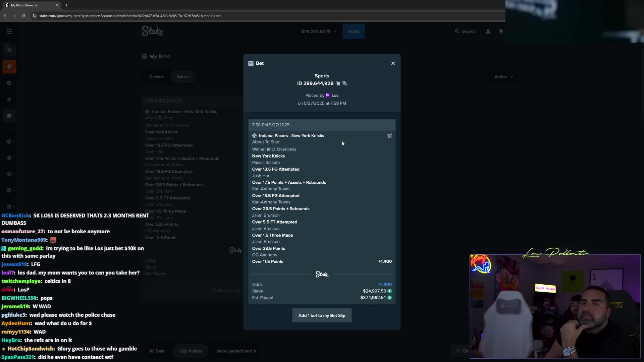Copy link icon next to bet ID
The height and width of the screenshot is (362, 644).
344,83
